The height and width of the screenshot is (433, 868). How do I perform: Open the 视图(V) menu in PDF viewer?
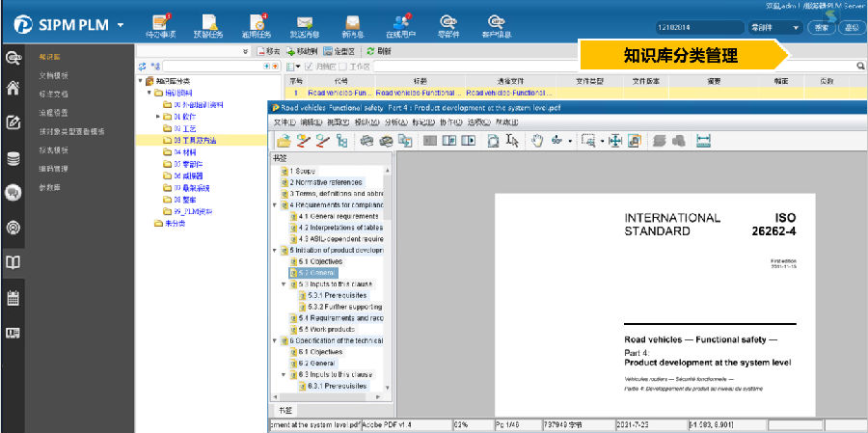(x=339, y=122)
